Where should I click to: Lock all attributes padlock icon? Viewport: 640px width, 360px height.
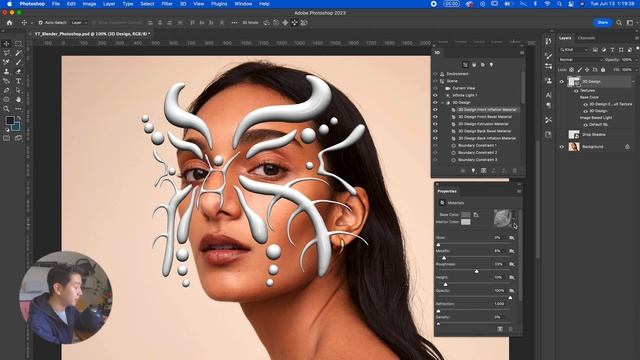tap(603, 70)
